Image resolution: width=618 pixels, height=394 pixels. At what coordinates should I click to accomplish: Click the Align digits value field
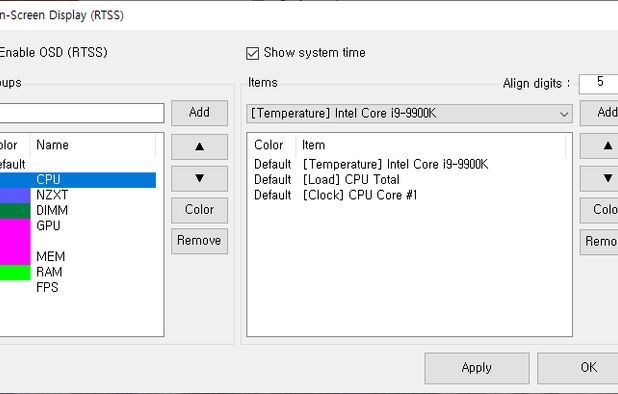pos(599,84)
